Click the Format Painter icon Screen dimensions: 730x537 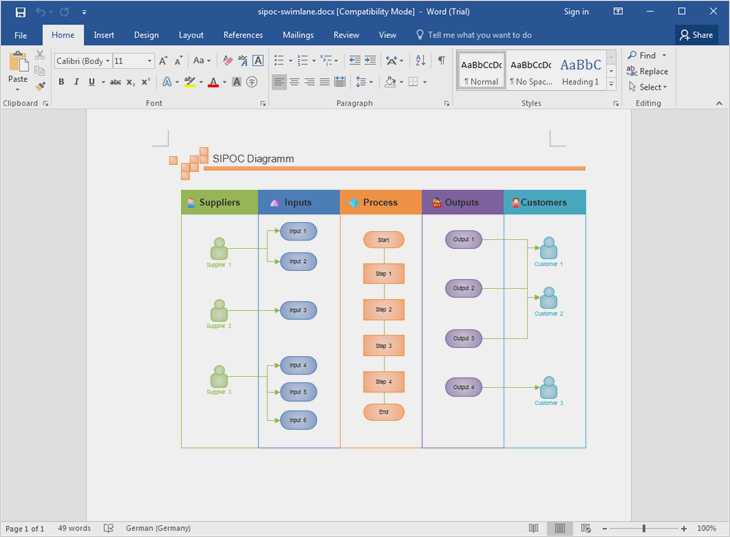(x=40, y=87)
